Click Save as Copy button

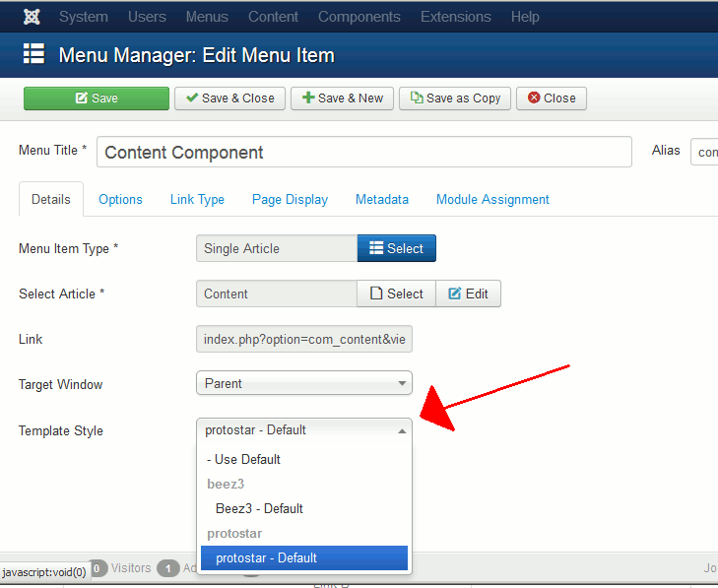(x=455, y=98)
